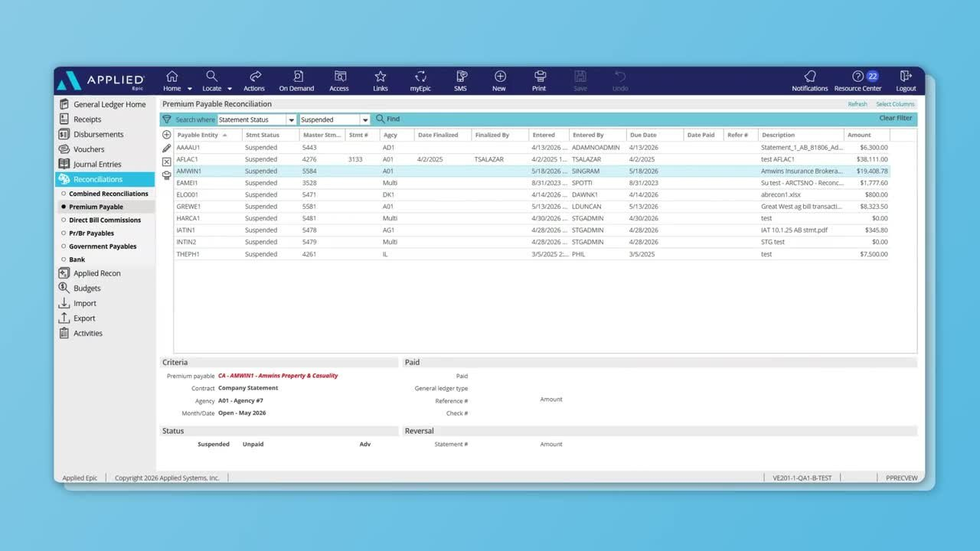980x551 pixels.
Task: Click the pencil edit icon beside the grid
Action: point(167,148)
